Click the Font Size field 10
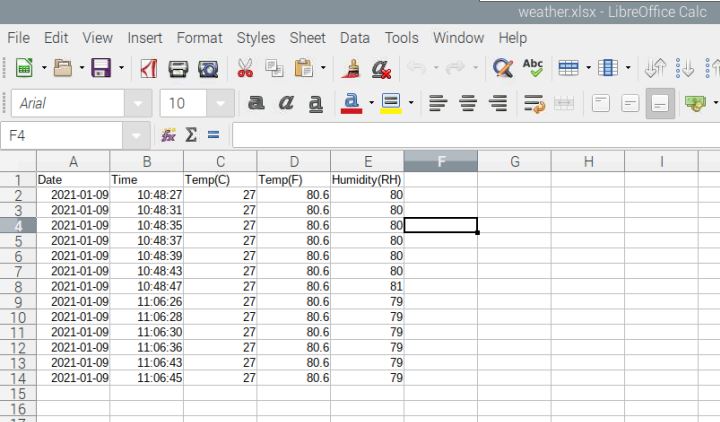Image resolution: width=720 pixels, height=422 pixels. pos(183,103)
